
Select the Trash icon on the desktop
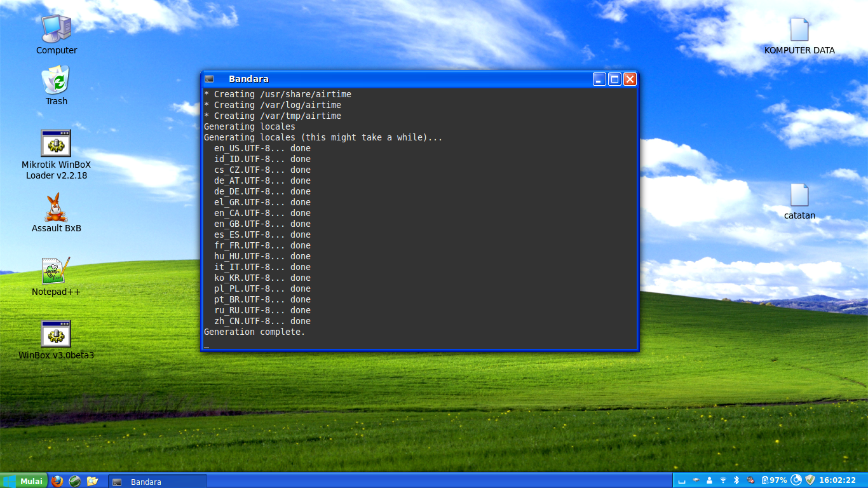pos(57,80)
